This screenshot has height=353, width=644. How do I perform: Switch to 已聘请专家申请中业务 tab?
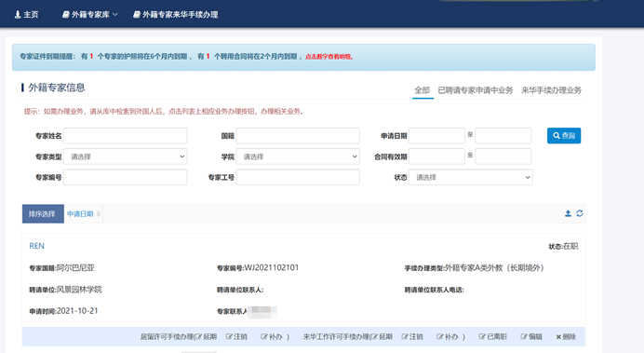pos(476,90)
